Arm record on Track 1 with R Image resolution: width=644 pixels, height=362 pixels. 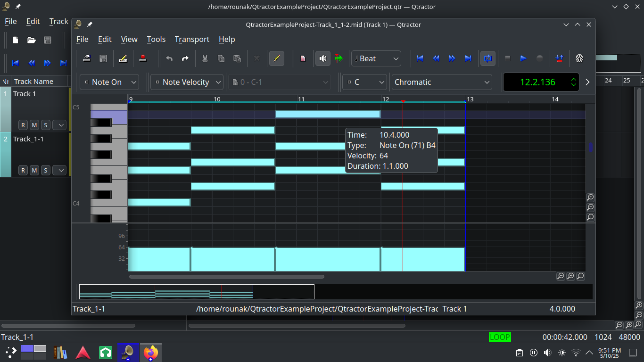[x=23, y=125]
